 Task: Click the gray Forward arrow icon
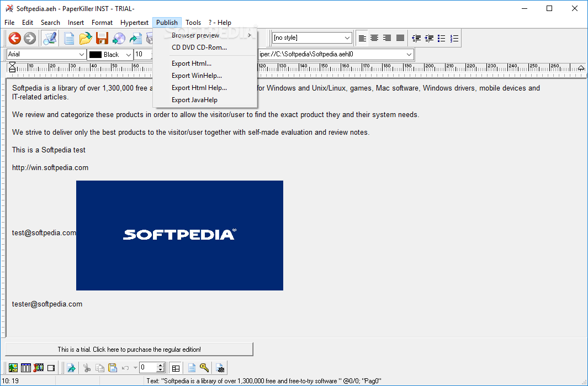[30, 38]
